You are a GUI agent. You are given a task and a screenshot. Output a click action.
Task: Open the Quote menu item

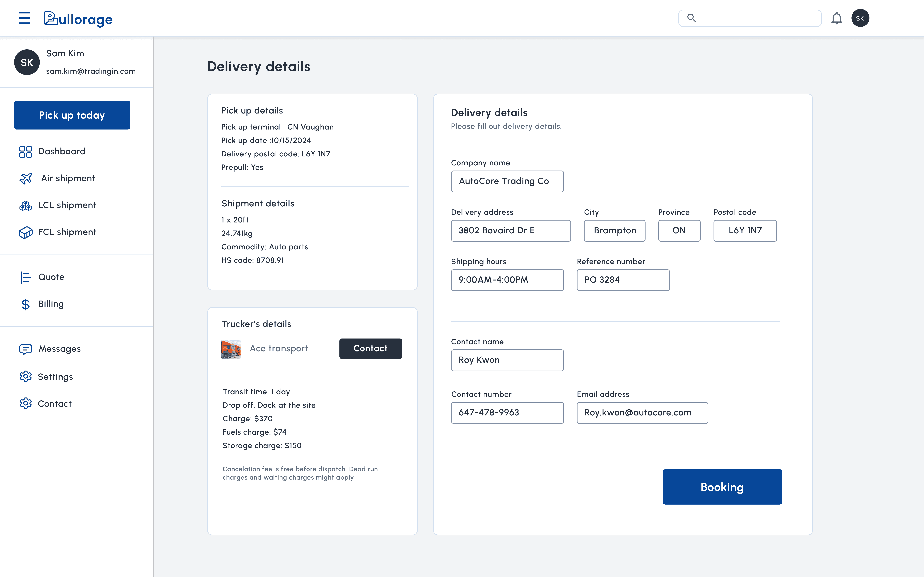tap(51, 277)
